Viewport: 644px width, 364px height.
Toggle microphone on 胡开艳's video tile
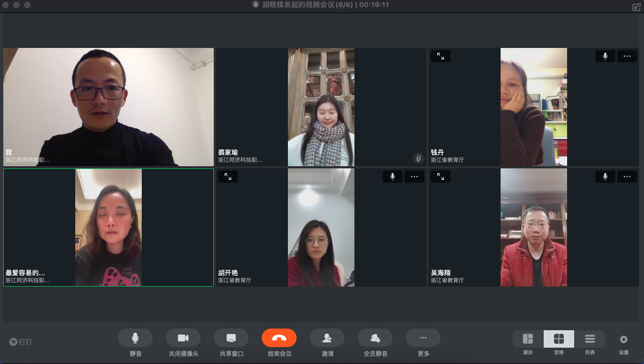click(393, 177)
